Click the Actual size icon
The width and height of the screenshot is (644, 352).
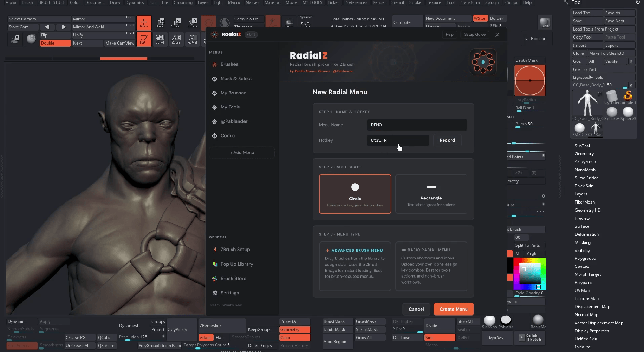pos(192,39)
